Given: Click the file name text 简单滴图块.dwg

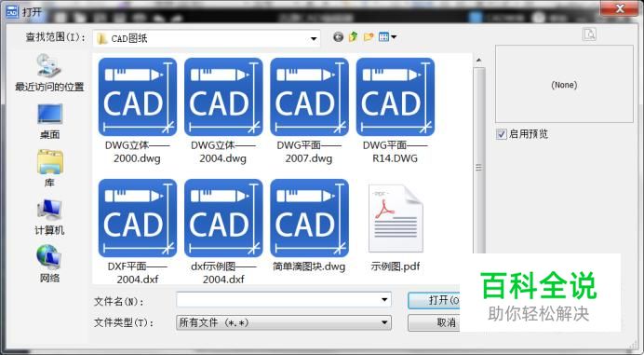Looking at the screenshot, I should point(309,266).
